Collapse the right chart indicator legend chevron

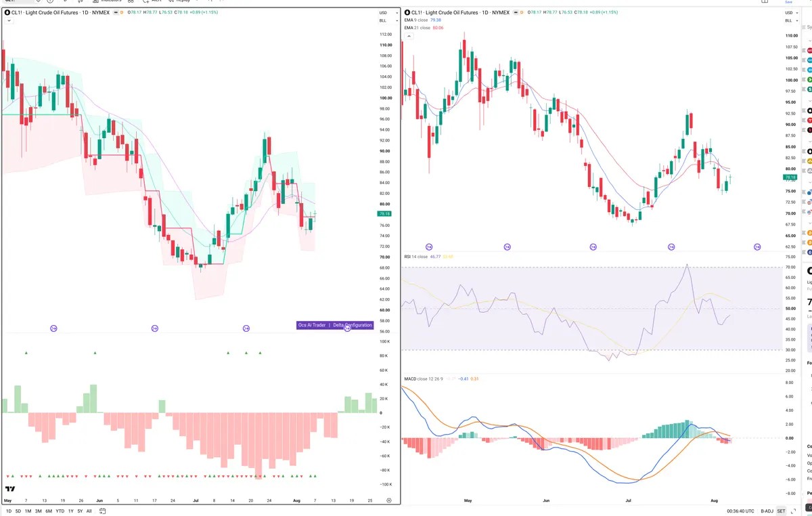(x=407, y=36)
